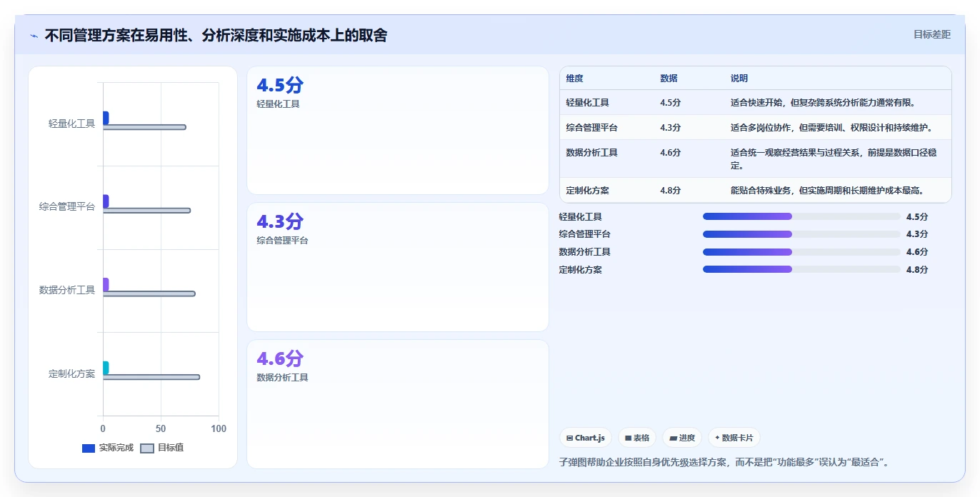Screen dimensions: 980x497
Task: Click the 定制化方案 cyan actual bar
Action: (106, 368)
